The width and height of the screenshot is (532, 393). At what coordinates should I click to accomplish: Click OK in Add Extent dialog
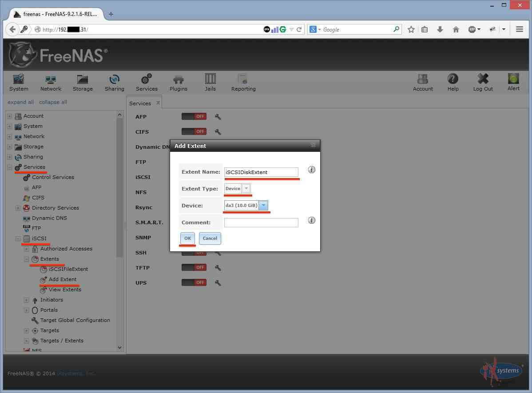click(x=187, y=238)
